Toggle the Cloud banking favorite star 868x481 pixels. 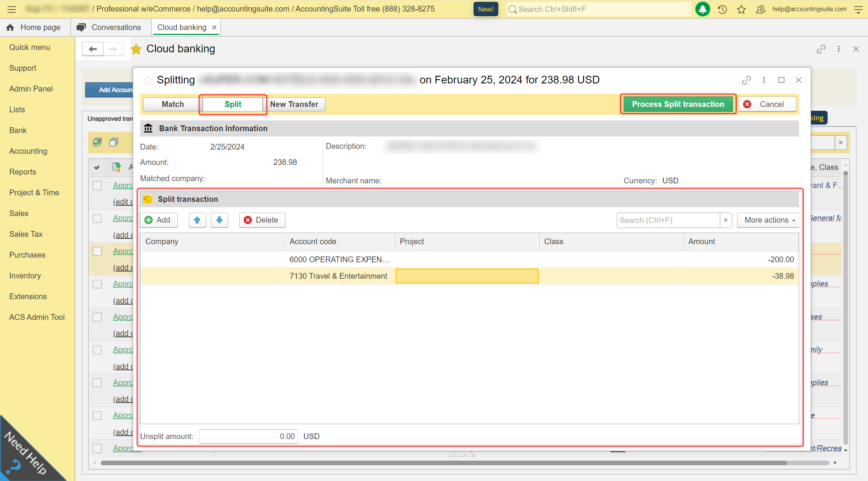point(136,49)
